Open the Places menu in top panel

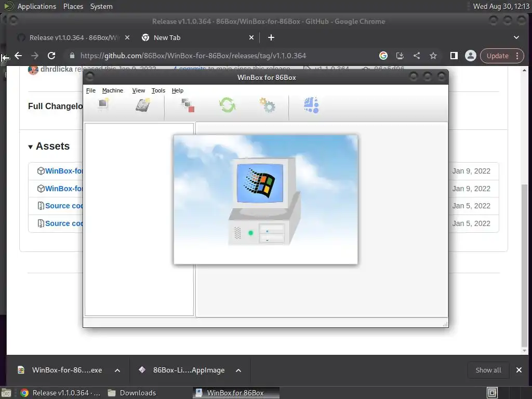tap(73, 6)
